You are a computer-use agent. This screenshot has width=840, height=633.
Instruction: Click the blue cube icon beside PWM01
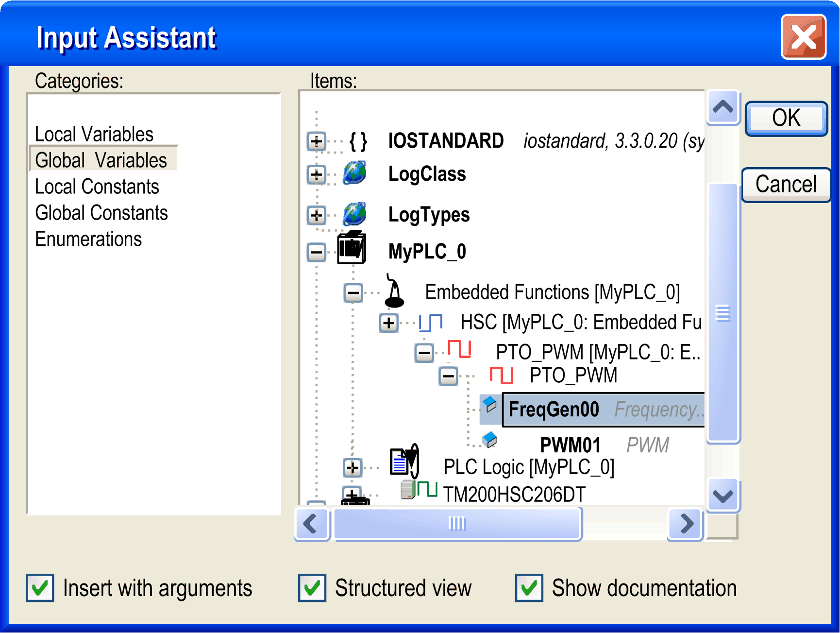489,440
